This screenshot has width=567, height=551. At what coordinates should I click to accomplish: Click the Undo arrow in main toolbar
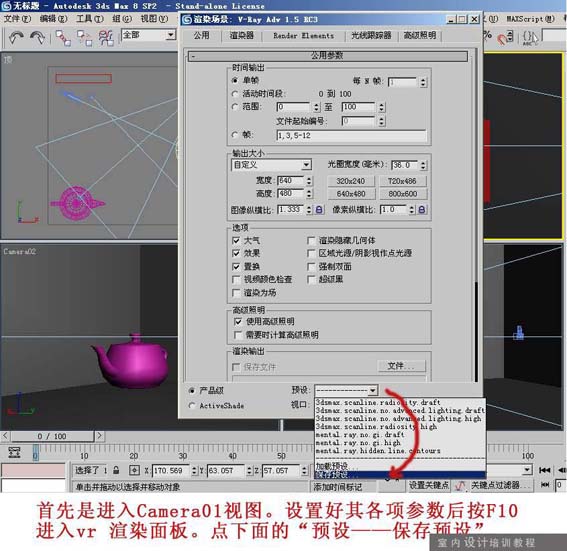[16, 38]
